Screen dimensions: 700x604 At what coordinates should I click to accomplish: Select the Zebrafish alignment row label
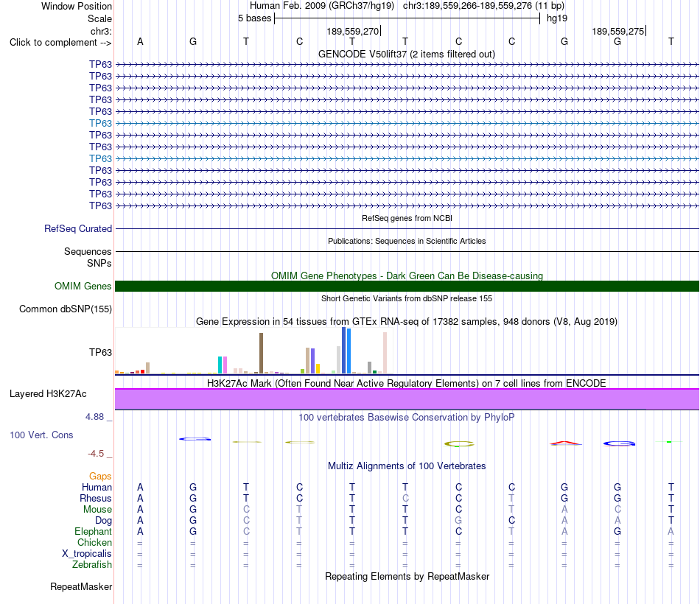pyautogui.click(x=92, y=565)
